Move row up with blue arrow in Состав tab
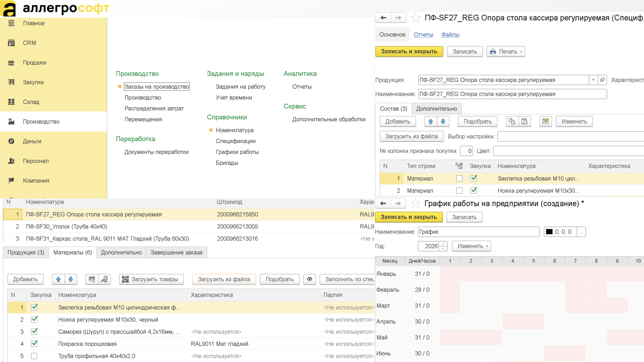The image size is (644, 362). [x=431, y=121]
